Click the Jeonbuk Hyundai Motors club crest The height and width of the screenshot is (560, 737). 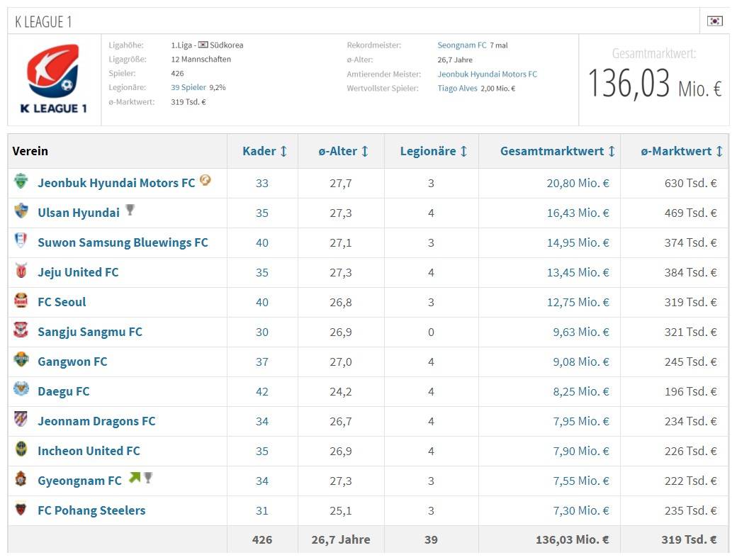point(21,182)
